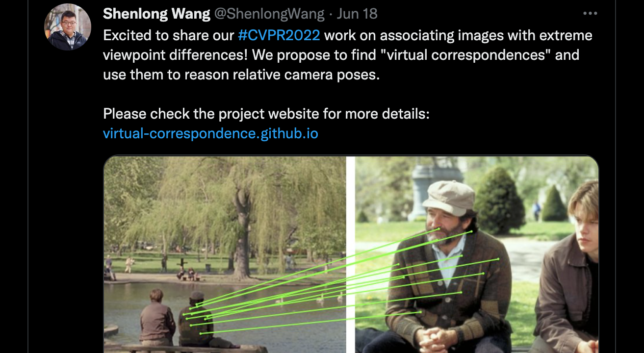Click the 'Please check the project website' line
The image size is (644, 353).
(266, 114)
